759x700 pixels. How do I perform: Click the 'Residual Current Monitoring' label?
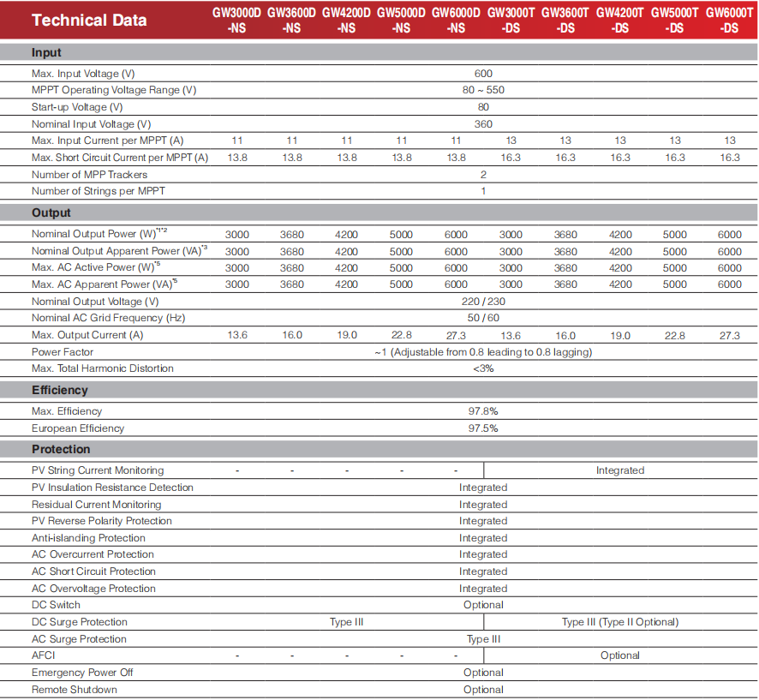tap(96, 505)
